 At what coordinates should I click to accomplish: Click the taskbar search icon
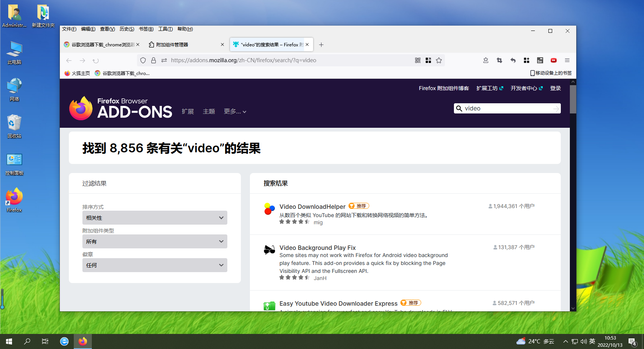pos(27,341)
